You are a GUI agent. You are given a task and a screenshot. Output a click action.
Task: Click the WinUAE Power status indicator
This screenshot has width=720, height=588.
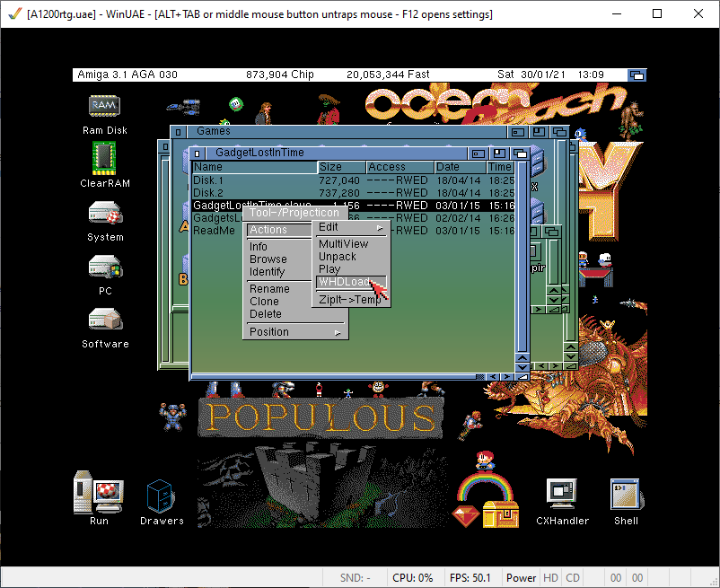tap(521, 578)
